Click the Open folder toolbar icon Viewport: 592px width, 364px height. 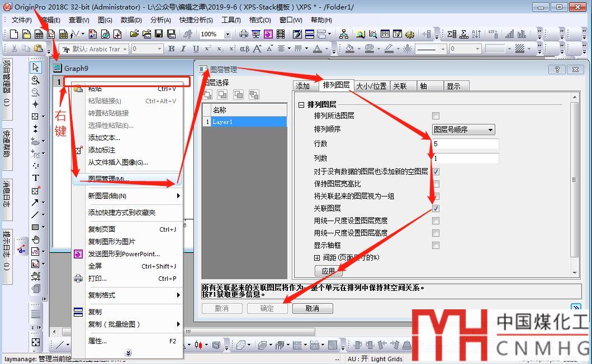pos(134,35)
